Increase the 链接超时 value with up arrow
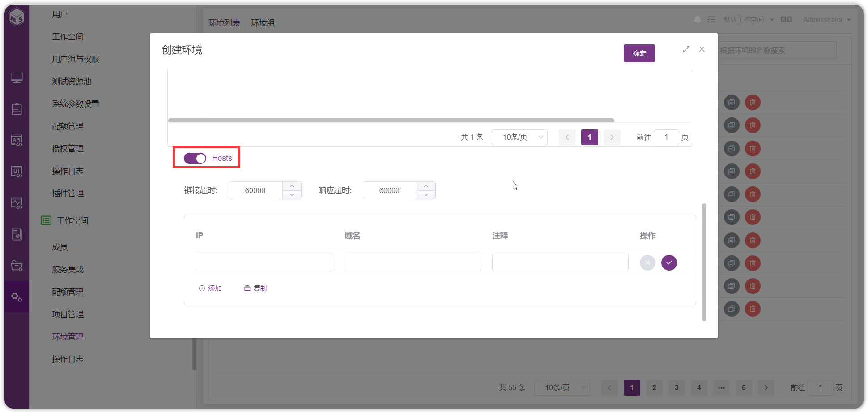Screen dimensions: 868x413 click(292, 186)
